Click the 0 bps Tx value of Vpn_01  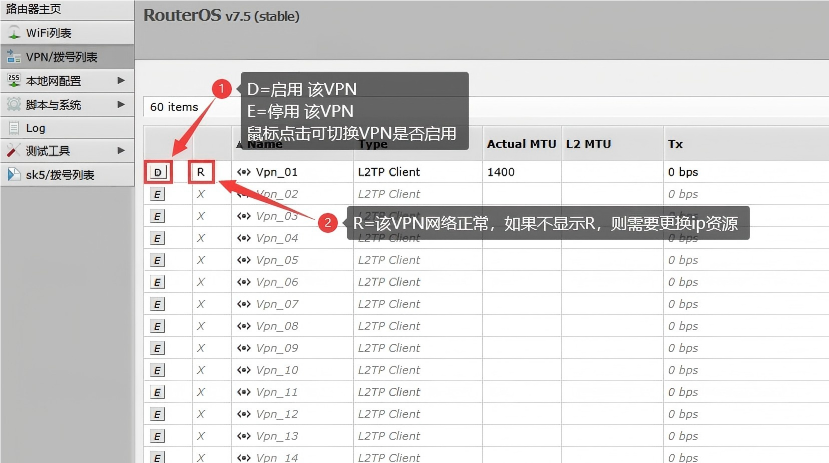(683, 172)
